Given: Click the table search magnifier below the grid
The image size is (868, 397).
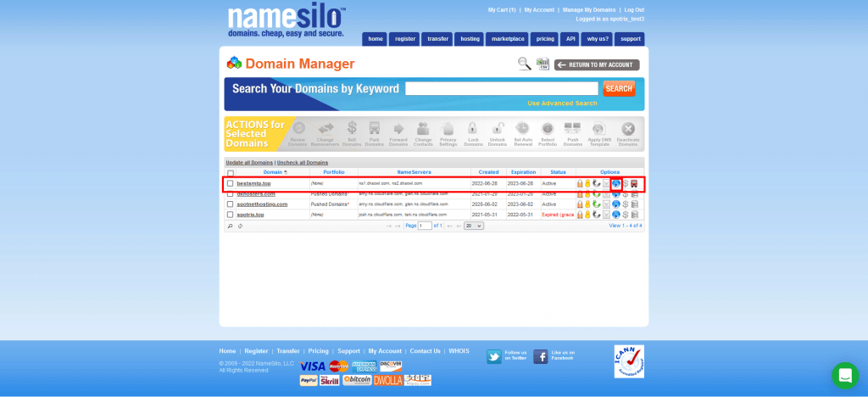Looking at the screenshot, I should click(x=231, y=226).
